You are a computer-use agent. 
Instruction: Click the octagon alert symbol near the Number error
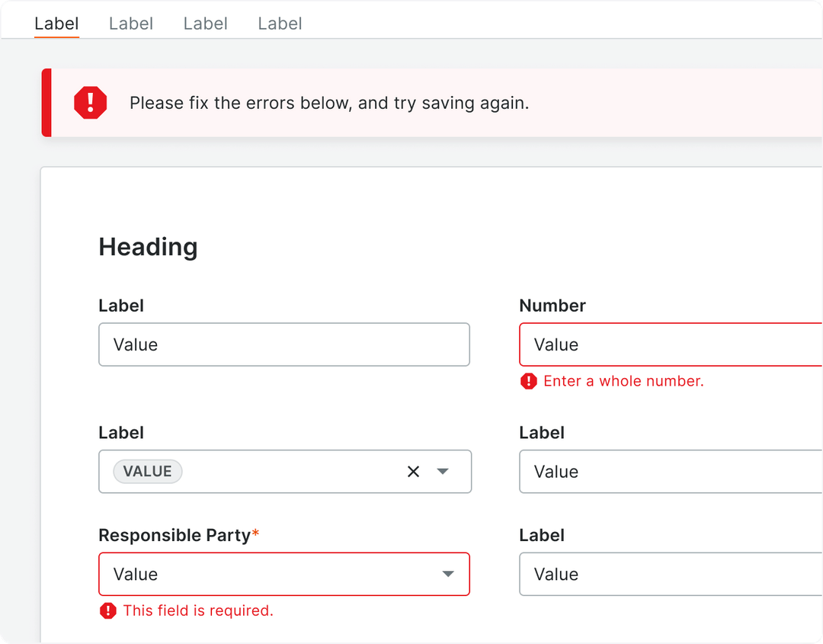click(x=529, y=381)
